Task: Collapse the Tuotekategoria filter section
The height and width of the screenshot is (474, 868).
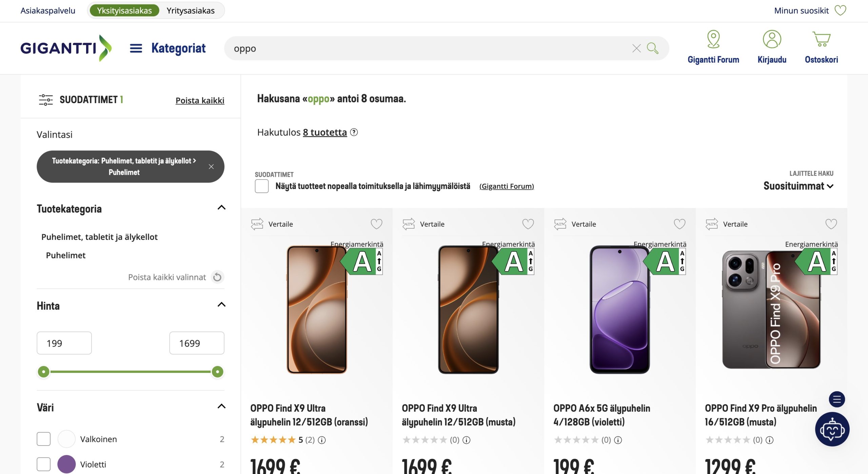Action: (221, 208)
